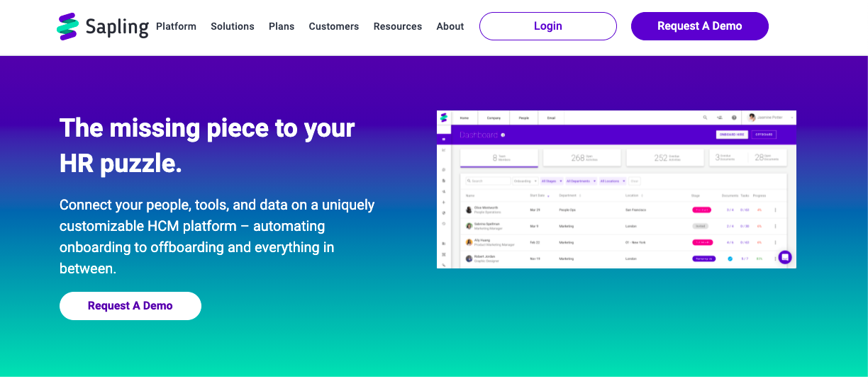Click Request A Demo in the header
This screenshot has width=868, height=386.
pos(699,26)
